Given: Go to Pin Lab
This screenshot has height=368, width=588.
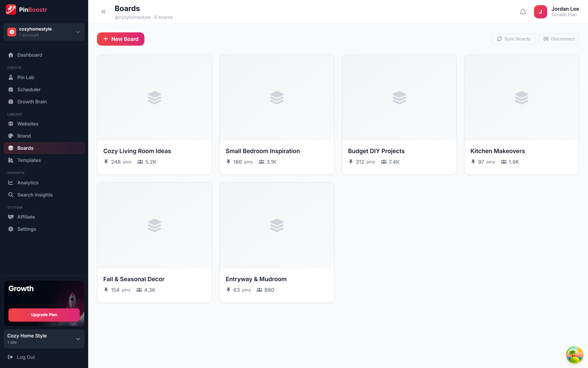Looking at the screenshot, I should coord(44,77).
